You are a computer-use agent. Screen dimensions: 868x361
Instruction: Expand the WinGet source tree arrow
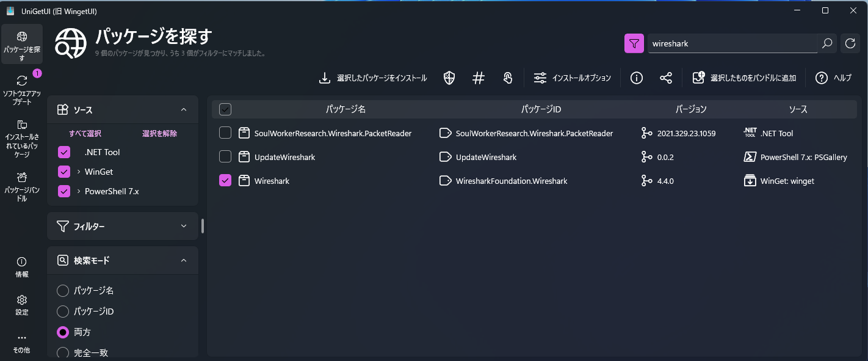[x=79, y=172]
